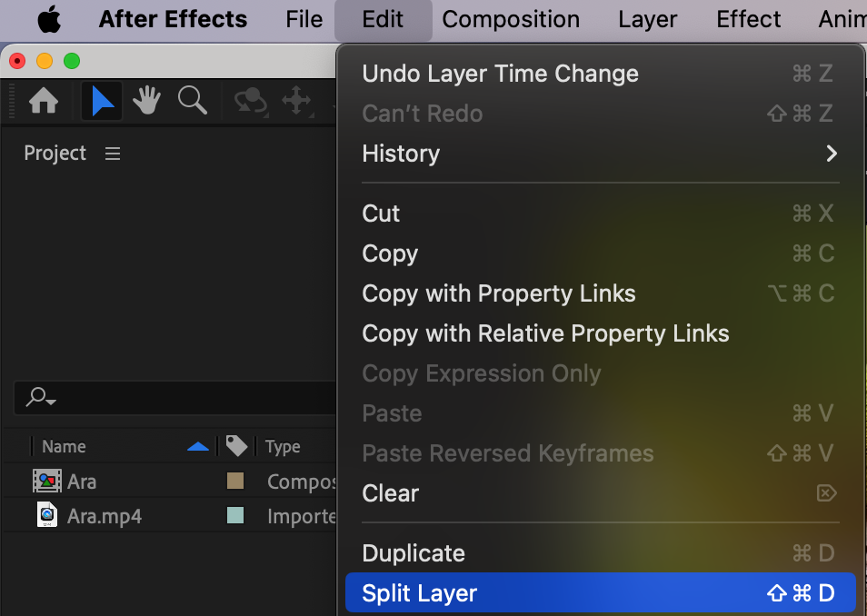Open the Project panel hamburger menu

coord(113,154)
